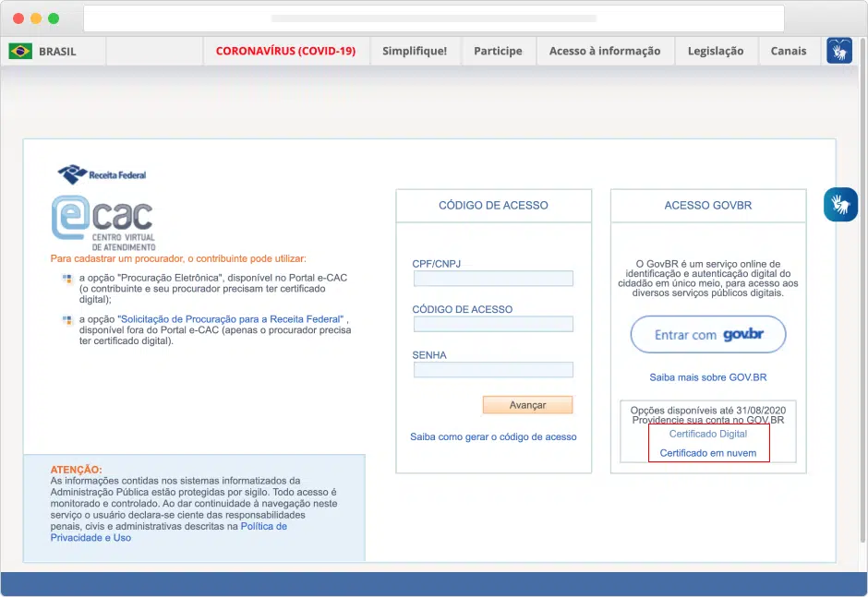Open the Legislação menu item

(716, 51)
